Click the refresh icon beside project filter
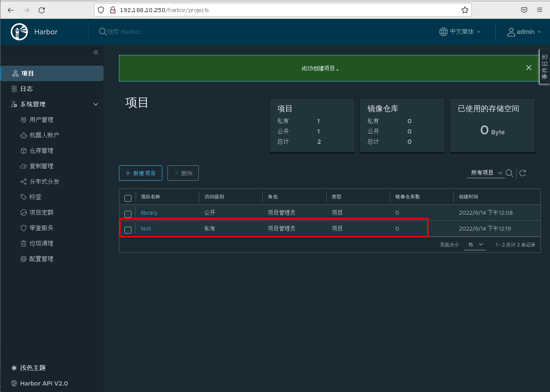This screenshot has height=392, width=550. (x=523, y=173)
